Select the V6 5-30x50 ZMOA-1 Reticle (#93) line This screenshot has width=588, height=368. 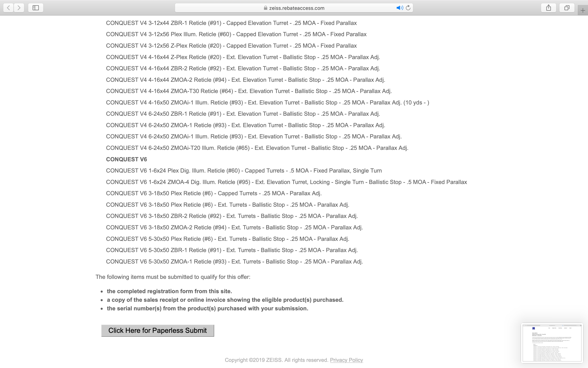pyautogui.click(x=234, y=262)
